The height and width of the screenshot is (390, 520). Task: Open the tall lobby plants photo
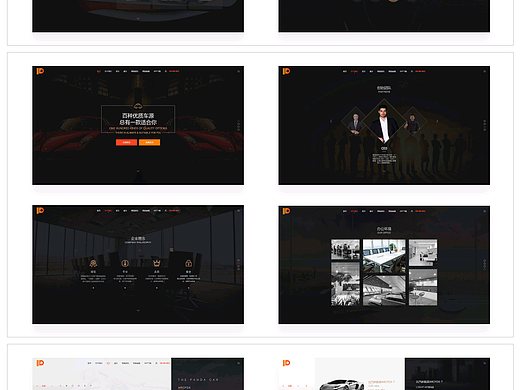tap(345, 284)
